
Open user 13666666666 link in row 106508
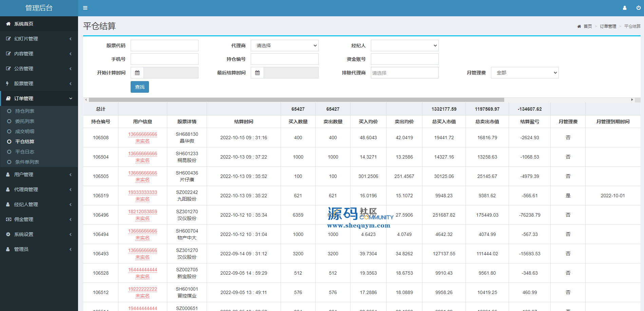point(143,134)
